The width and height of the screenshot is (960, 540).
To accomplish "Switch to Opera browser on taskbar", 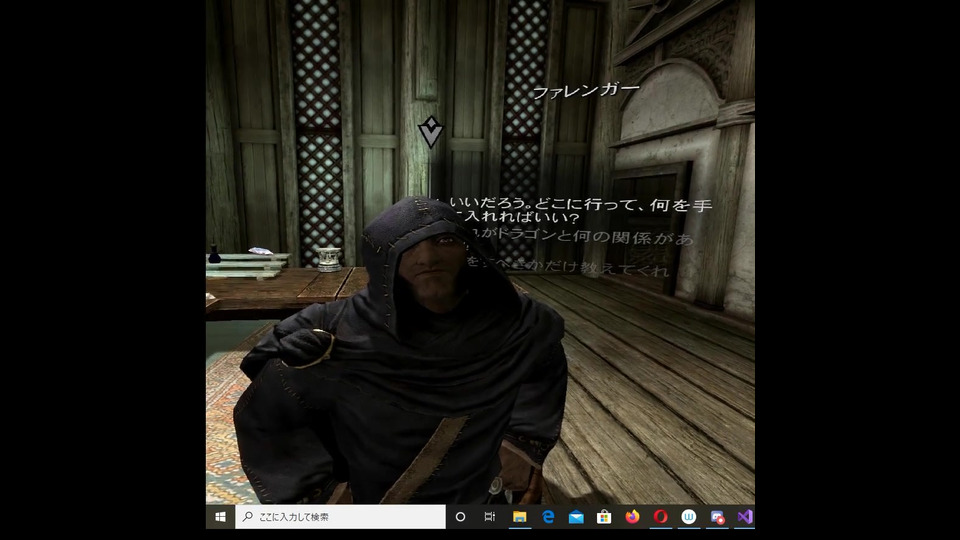I will pos(661,517).
